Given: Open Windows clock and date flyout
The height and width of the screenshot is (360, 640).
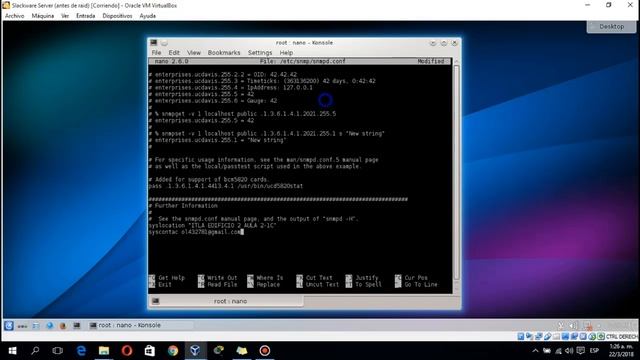Looking at the screenshot, I should pos(621,351).
